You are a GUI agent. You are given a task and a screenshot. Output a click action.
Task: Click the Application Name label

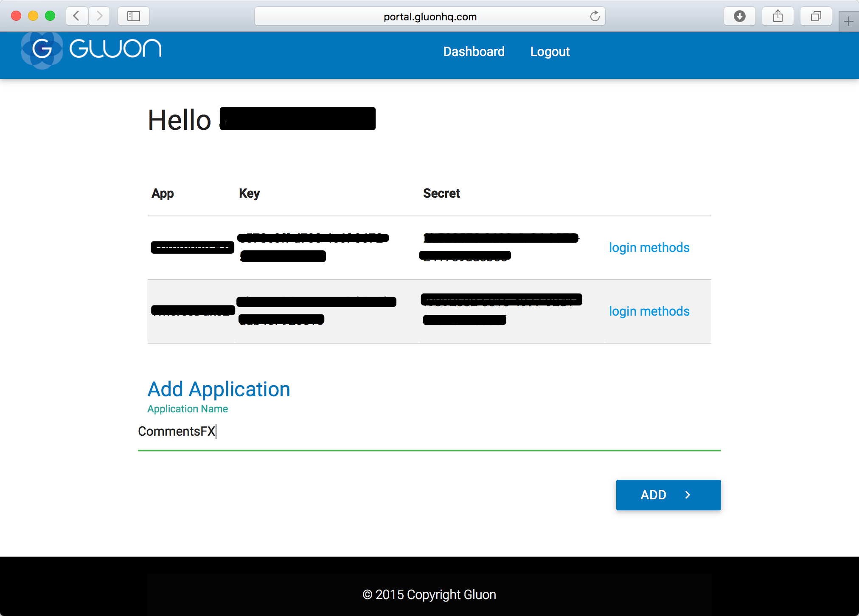coord(188,409)
